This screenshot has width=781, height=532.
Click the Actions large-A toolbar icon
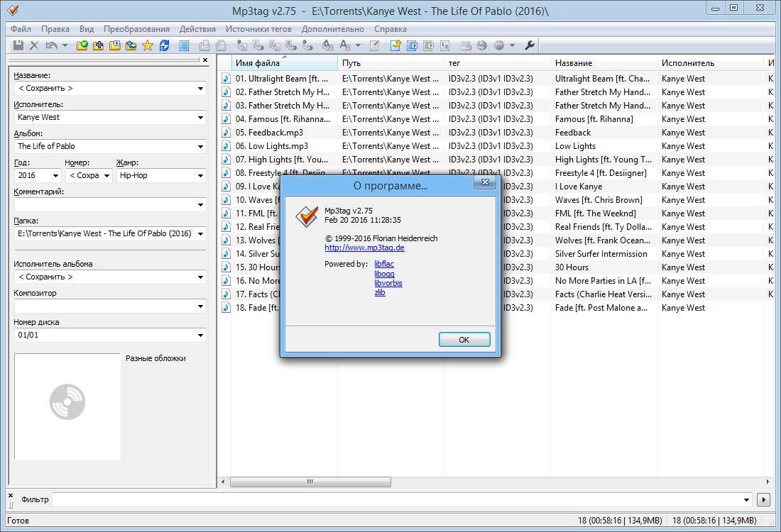point(344,46)
